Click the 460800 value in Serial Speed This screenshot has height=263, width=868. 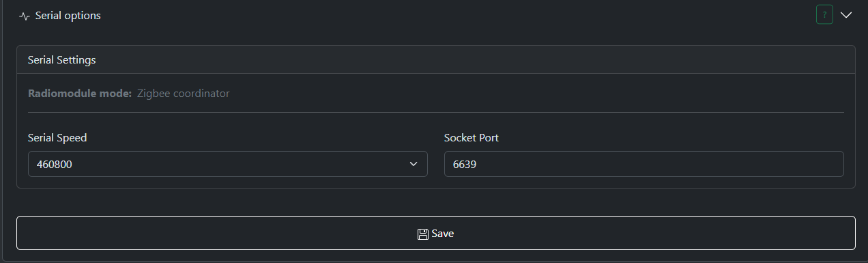[54, 164]
